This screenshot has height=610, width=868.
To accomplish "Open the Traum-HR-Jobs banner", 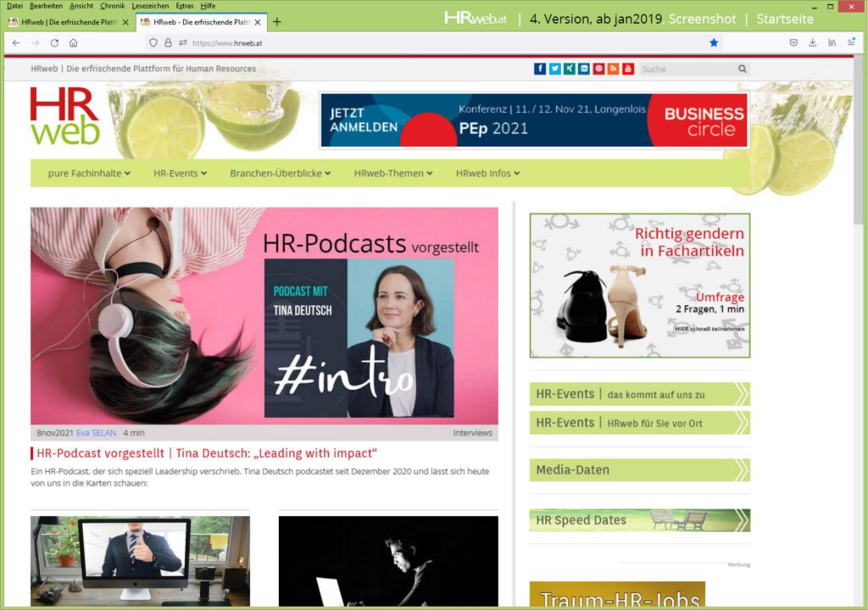I will (617, 594).
